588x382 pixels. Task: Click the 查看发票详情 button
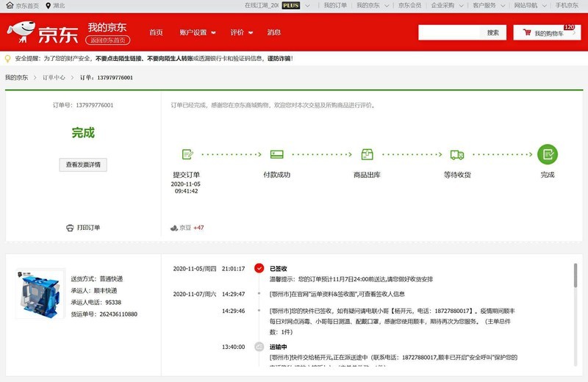[x=83, y=165]
